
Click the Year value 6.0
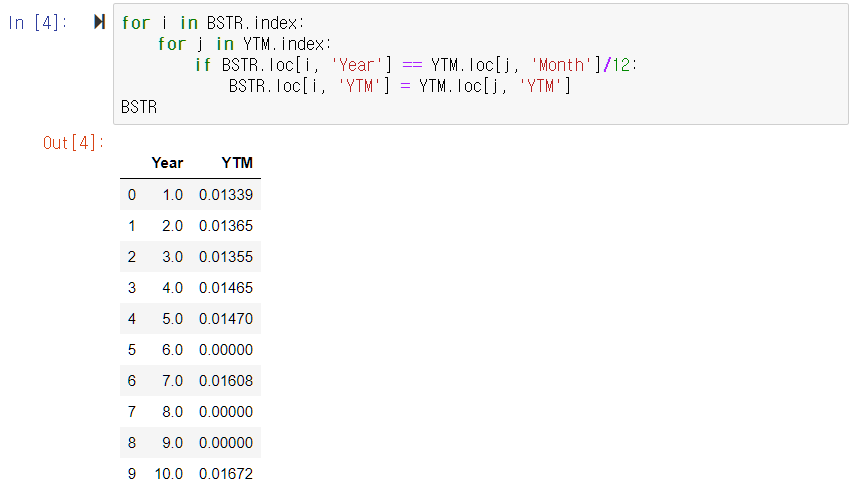pyautogui.click(x=172, y=350)
